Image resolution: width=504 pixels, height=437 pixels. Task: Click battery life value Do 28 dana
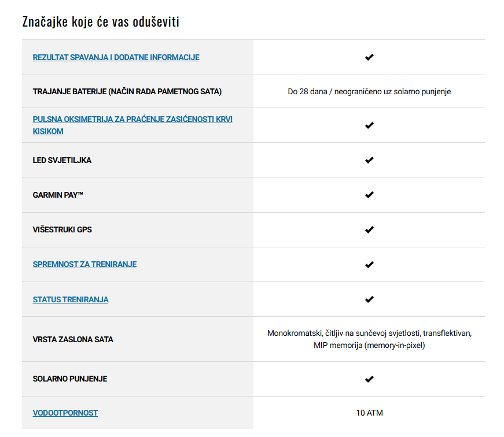pyautogui.click(x=369, y=91)
